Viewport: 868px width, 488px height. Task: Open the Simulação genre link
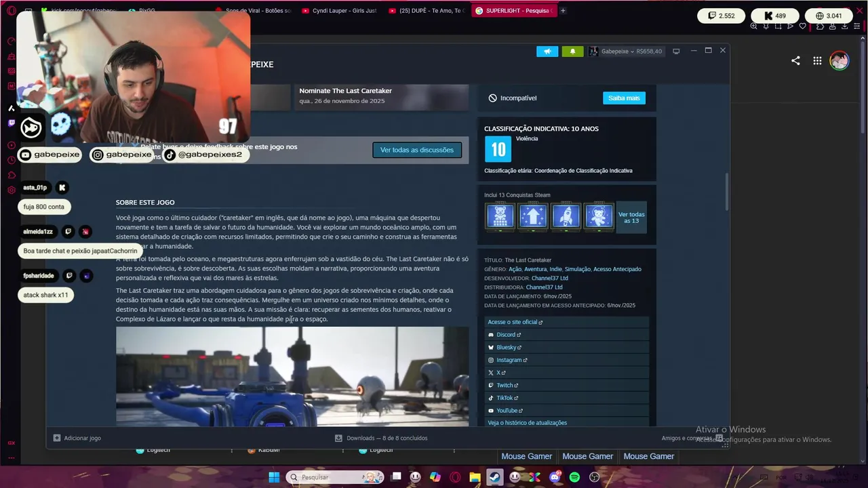(x=577, y=269)
